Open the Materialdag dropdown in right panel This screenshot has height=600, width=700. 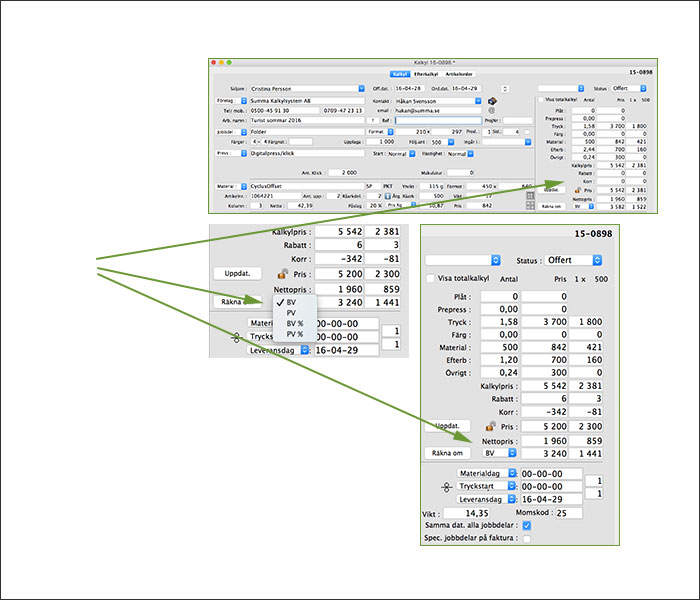pos(487,473)
